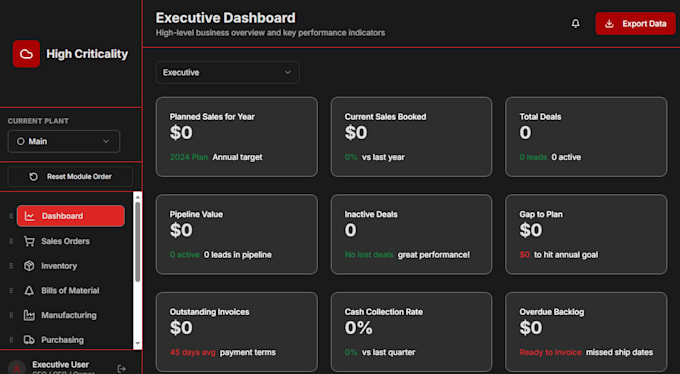Click the 'to hit annual goal' text

[566, 255]
